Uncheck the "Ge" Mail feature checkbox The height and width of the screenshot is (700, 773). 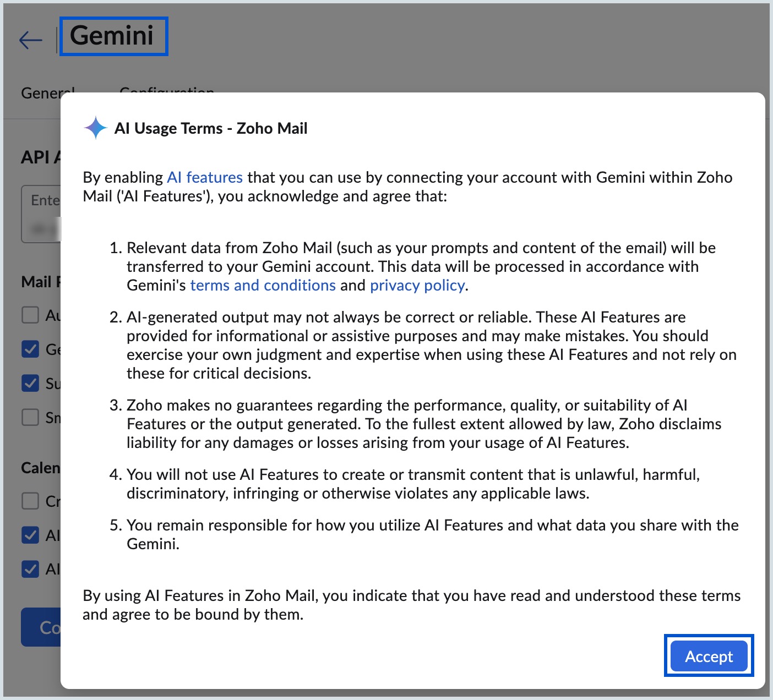click(30, 349)
